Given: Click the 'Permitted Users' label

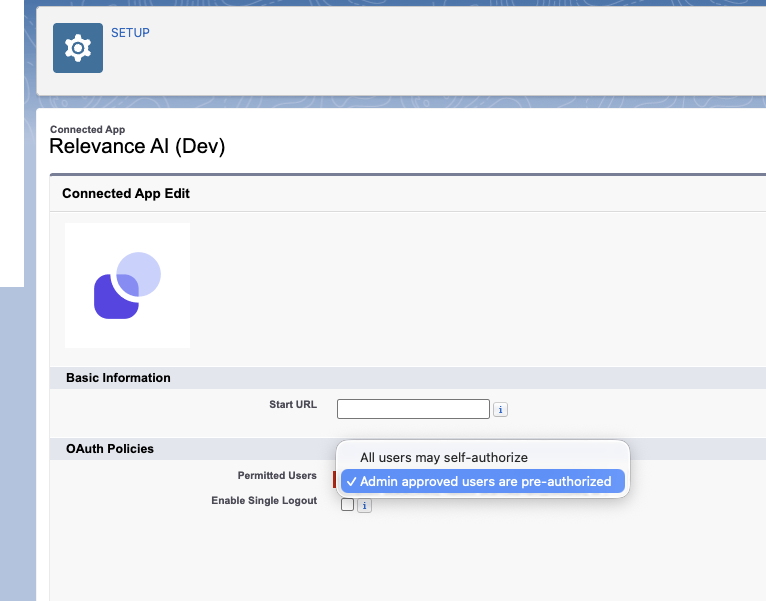Looking at the screenshot, I should [277, 475].
